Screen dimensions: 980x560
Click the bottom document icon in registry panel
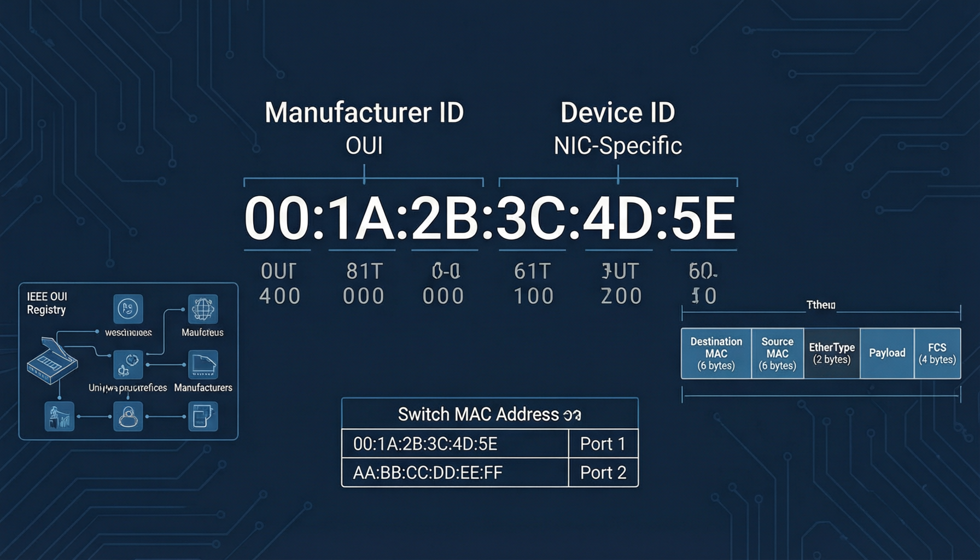[203, 416]
